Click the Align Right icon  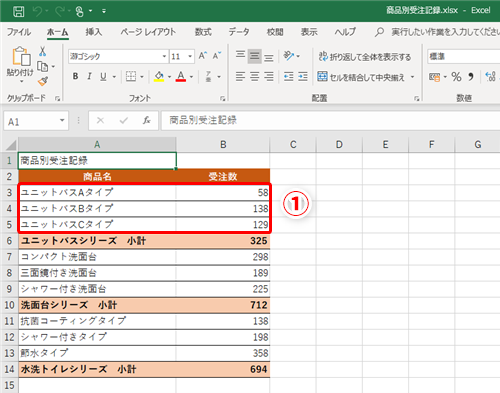(x=269, y=77)
